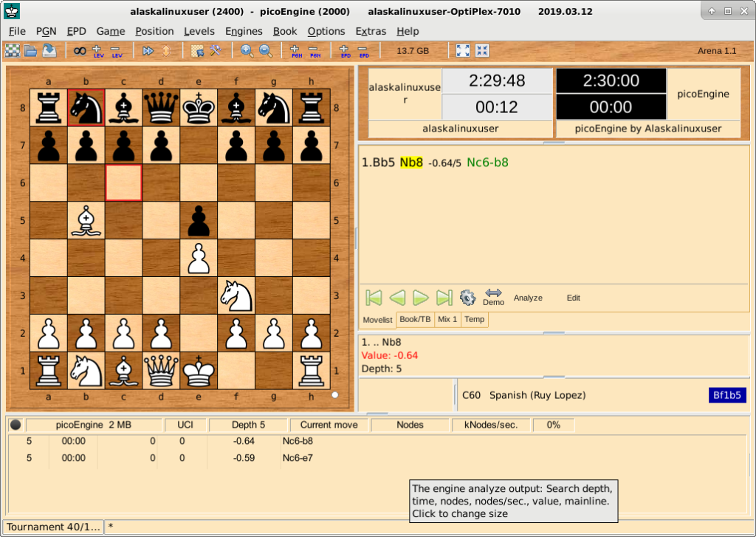
Task: Open the Engines menu
Action: point(244,31)
